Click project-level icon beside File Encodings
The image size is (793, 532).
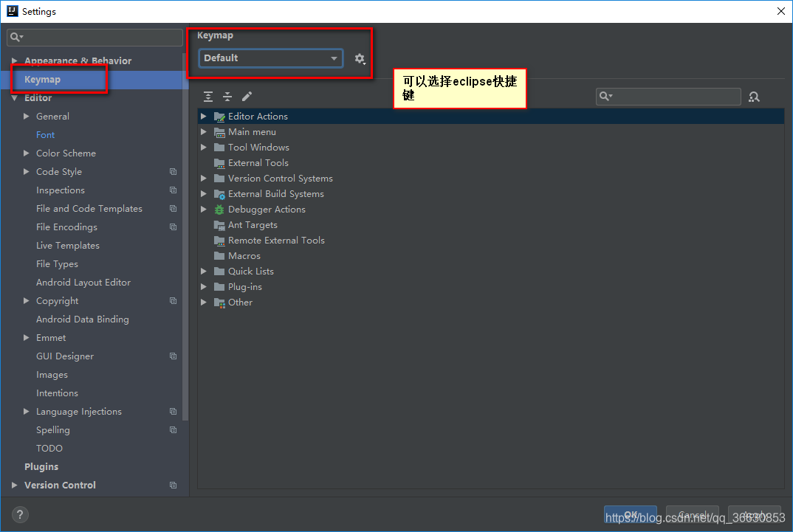(173, 227)
